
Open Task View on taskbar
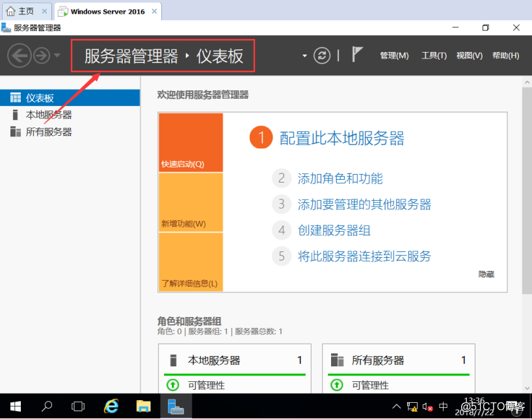(78, 406)
